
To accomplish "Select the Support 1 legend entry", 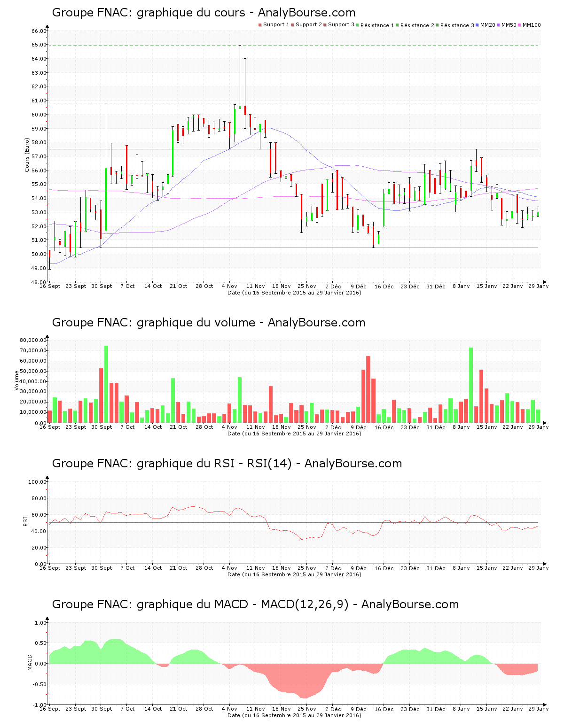I will 274,25.
